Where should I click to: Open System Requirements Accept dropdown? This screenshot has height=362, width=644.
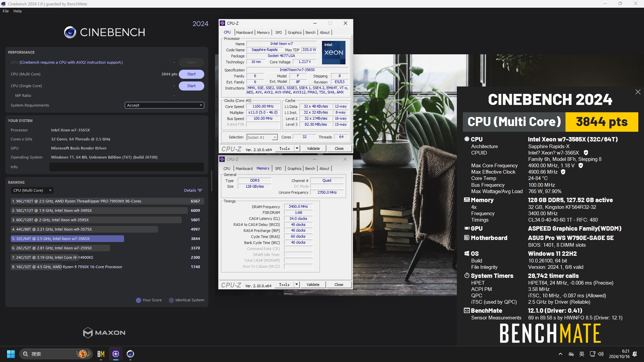(164, 105)
